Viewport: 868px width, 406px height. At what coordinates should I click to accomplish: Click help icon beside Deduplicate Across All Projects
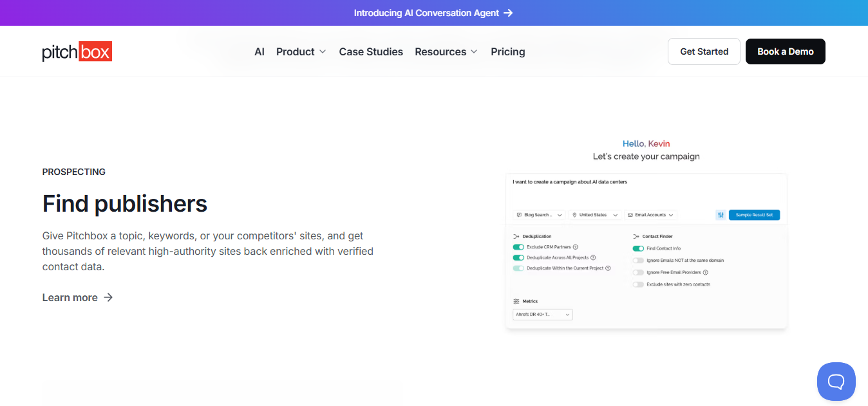(x=593, y=257)
